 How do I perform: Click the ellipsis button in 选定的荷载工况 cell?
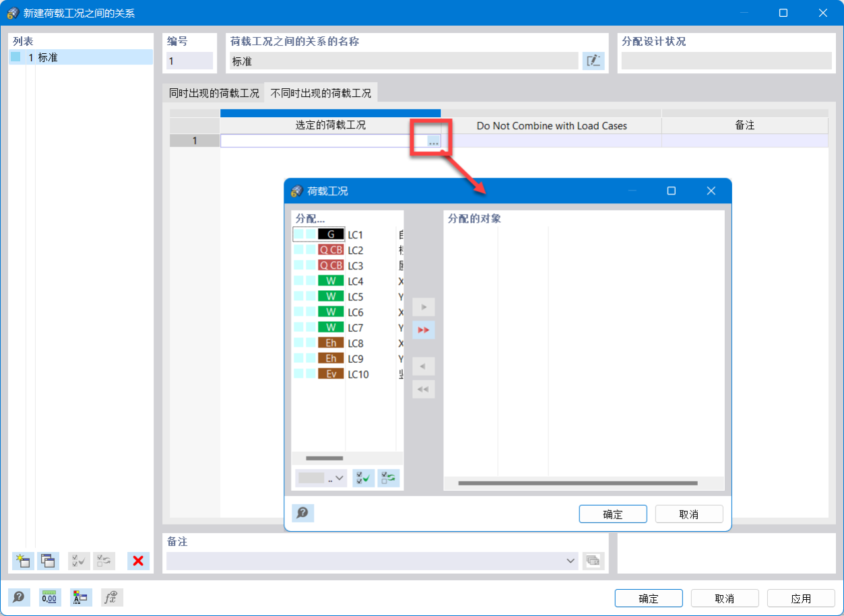(434, 141)
